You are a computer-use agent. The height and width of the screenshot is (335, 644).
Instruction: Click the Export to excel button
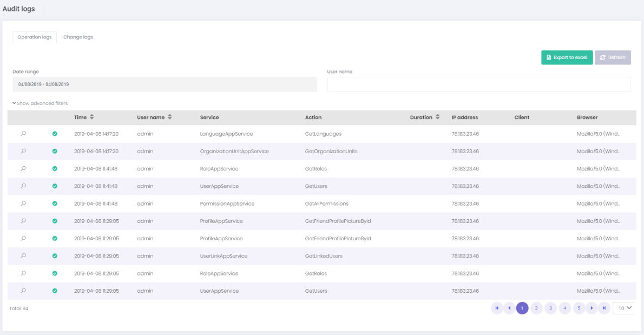click(x=567, y=57)
